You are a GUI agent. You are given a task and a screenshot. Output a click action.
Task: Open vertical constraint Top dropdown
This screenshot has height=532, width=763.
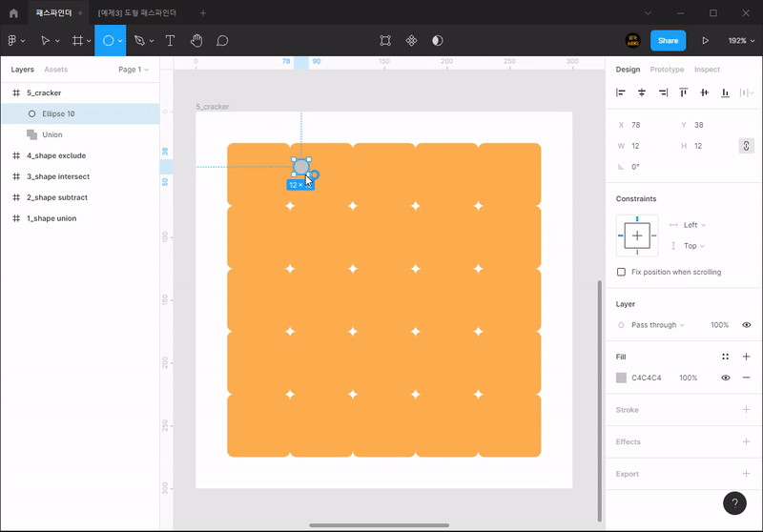pos(694,246)
